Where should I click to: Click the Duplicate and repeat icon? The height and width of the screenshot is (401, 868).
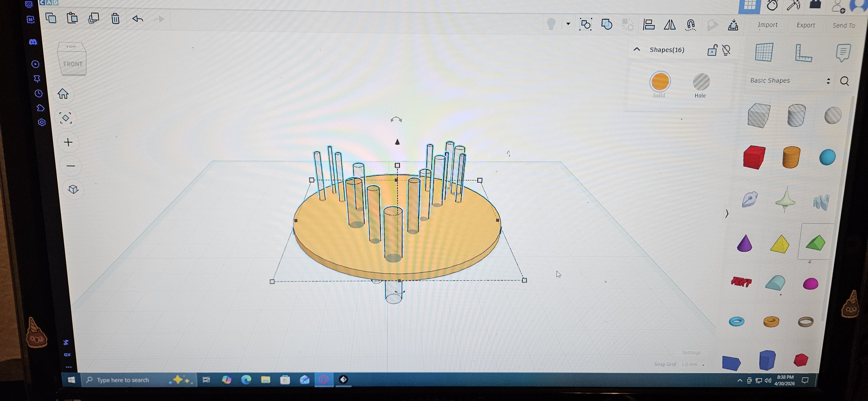click(93, 18)
